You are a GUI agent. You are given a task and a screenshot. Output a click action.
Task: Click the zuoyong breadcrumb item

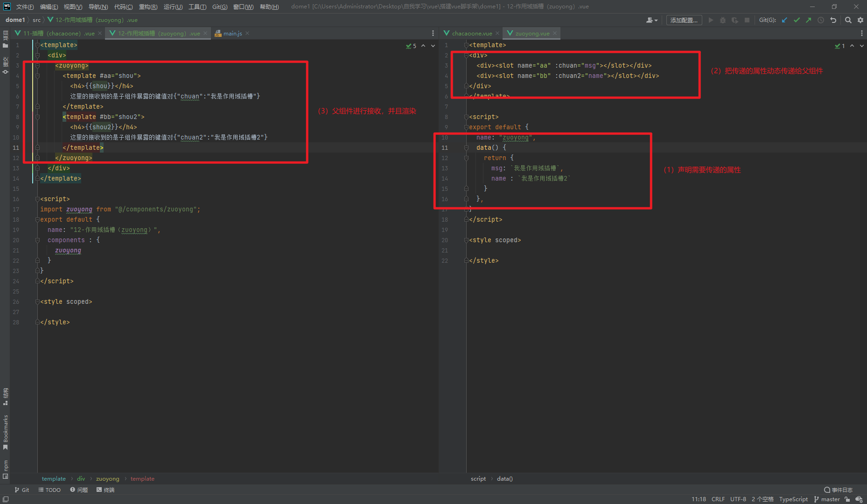click(107, 479)
